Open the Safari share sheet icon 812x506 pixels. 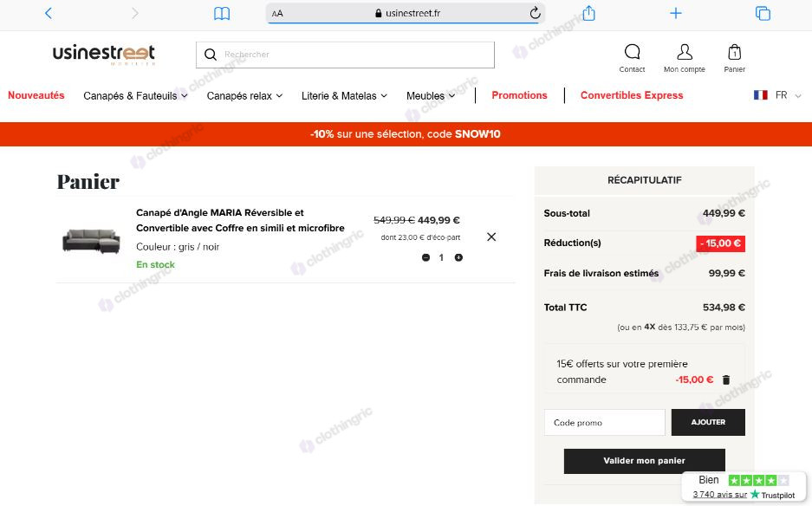coord(588,13)
